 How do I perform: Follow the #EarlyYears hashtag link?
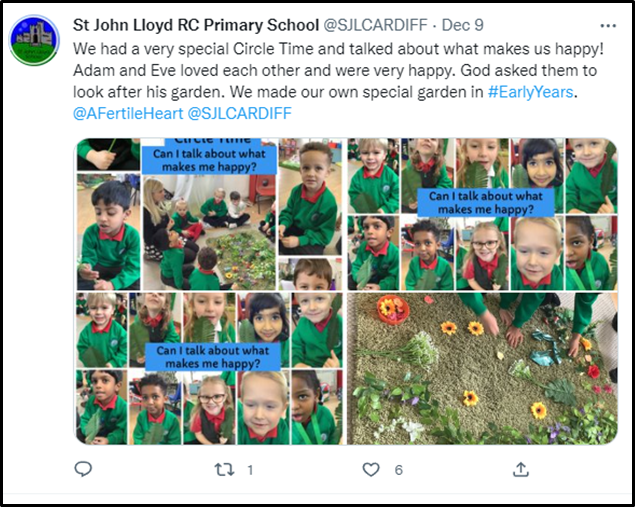click(530, 92)
